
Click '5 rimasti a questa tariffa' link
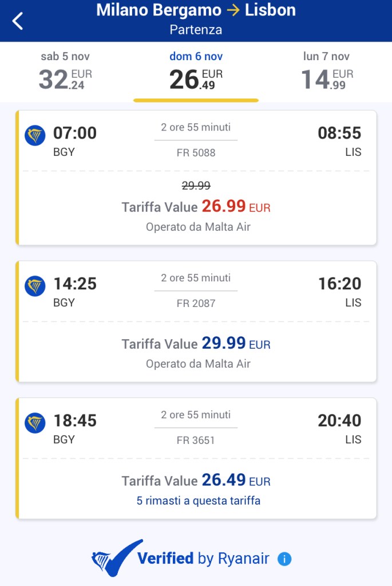(198, 501)
